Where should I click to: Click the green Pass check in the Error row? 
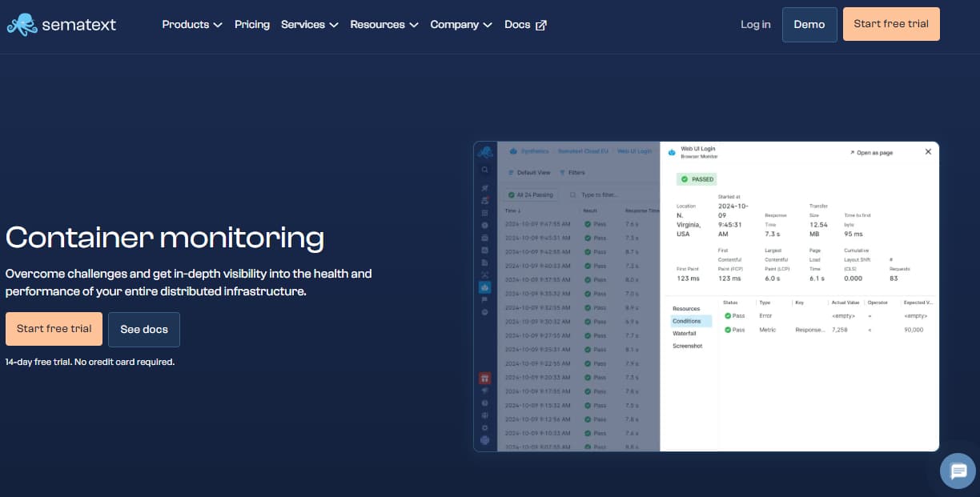(728, 316)
